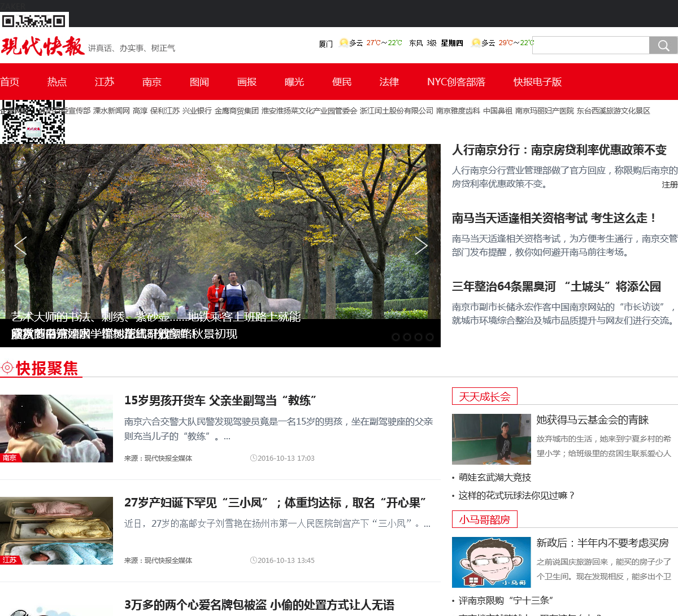Click the magnifier search button
This screenshot has height=616, width=678.
[x=663, y=45]
